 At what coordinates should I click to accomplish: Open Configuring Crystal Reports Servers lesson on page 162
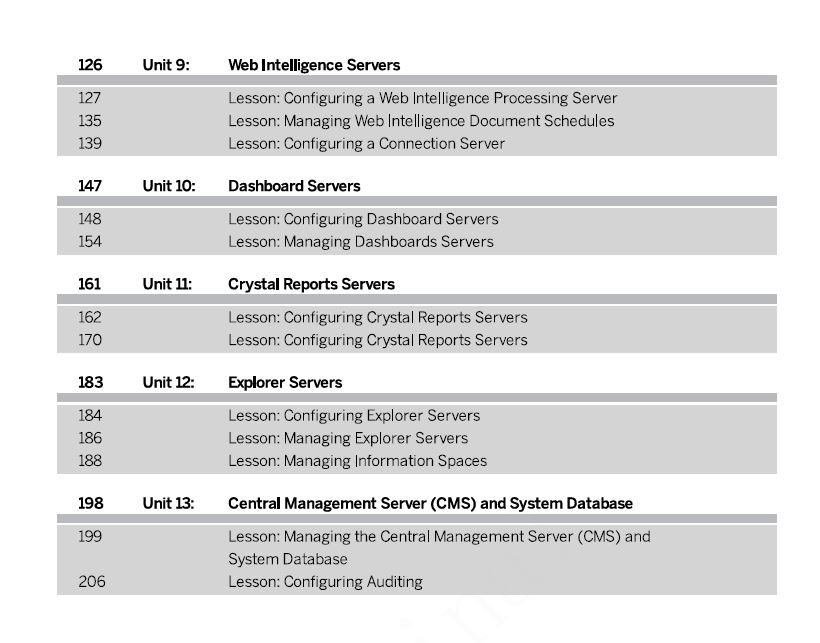[378, 317]
